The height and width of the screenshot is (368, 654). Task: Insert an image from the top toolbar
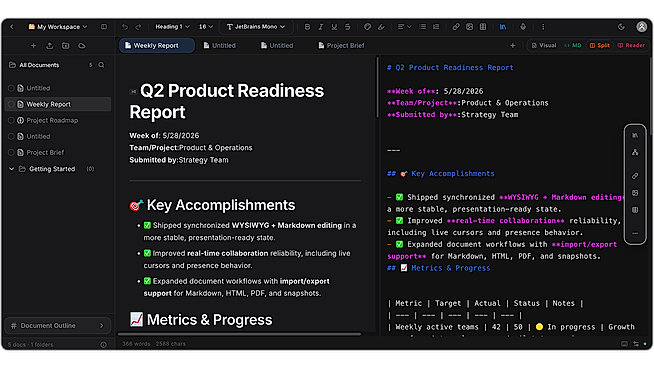click(469, 27)
